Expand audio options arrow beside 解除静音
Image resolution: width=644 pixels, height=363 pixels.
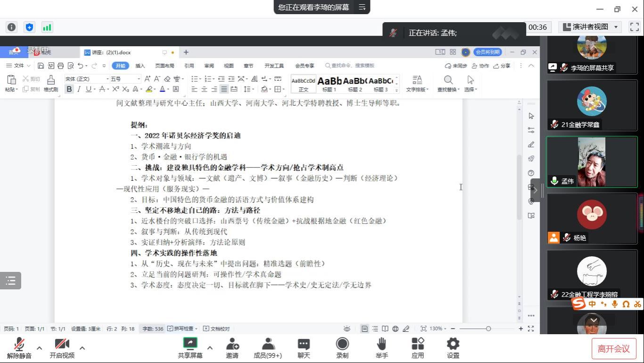[x=40, y=348]
